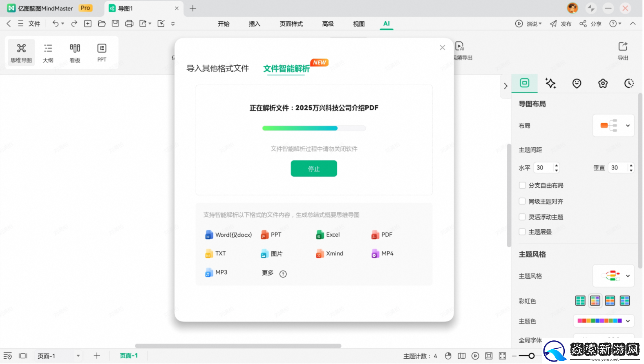This screenshot has width=644, height=364.
Task: Expand the quick access toolbar overflow arrow
Action: 173,24
